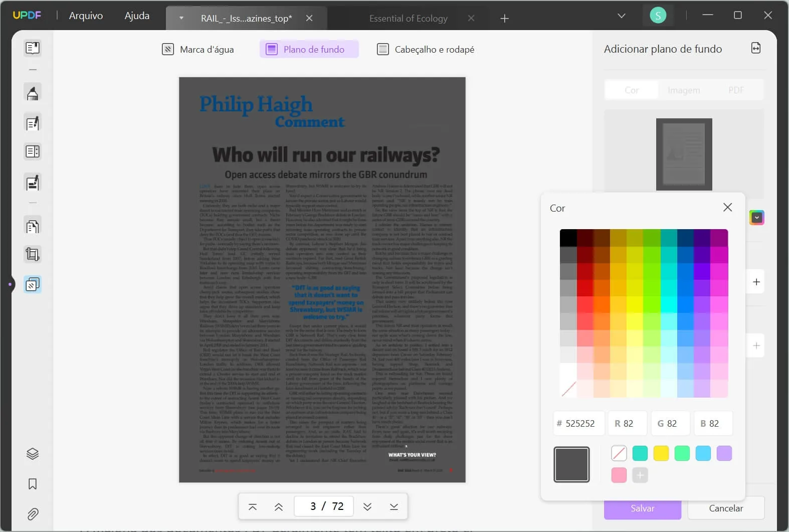Add a new tab with plus icon

point(504,19)
